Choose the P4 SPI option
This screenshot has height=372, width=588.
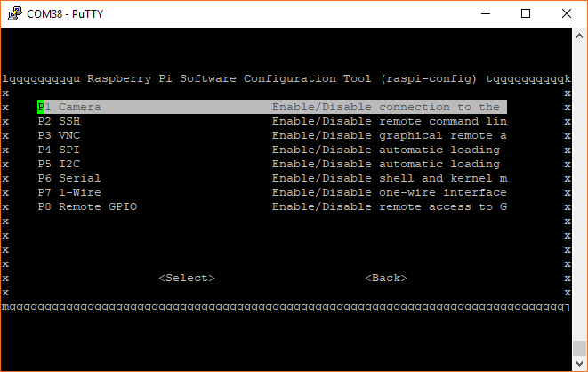pos(272,150)
